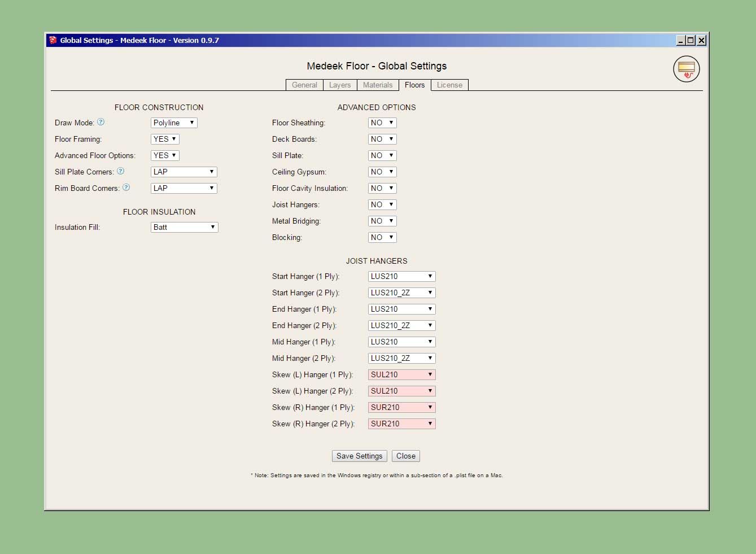Image resolution: width=756 pixels, height=554 pixels.
Task: Open Skew (L) Hanger (2 Ply) dropdown
Action: pos(401,391)
